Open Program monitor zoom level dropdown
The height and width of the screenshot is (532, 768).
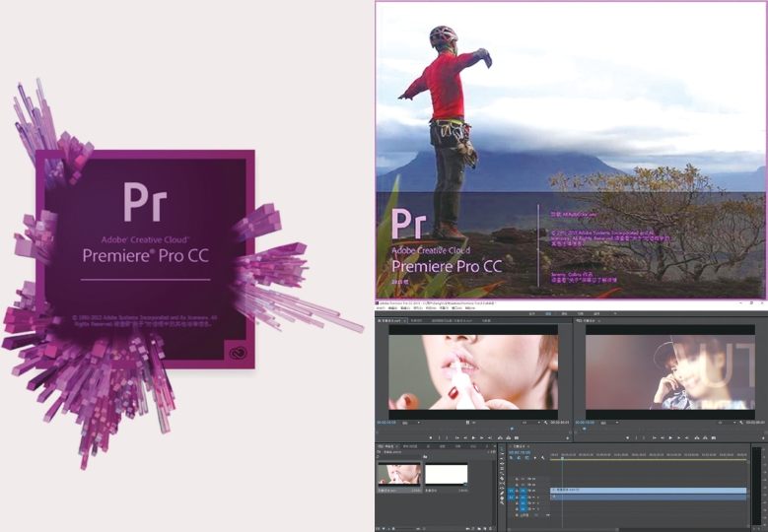point(609,423)
